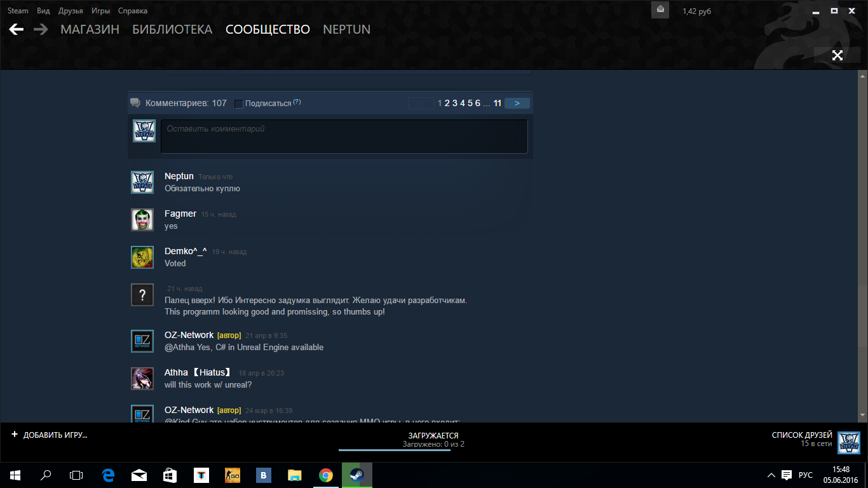Launch Microsoft Edge from the taskbar
This screenshot has height=488, width=868.
107,475
